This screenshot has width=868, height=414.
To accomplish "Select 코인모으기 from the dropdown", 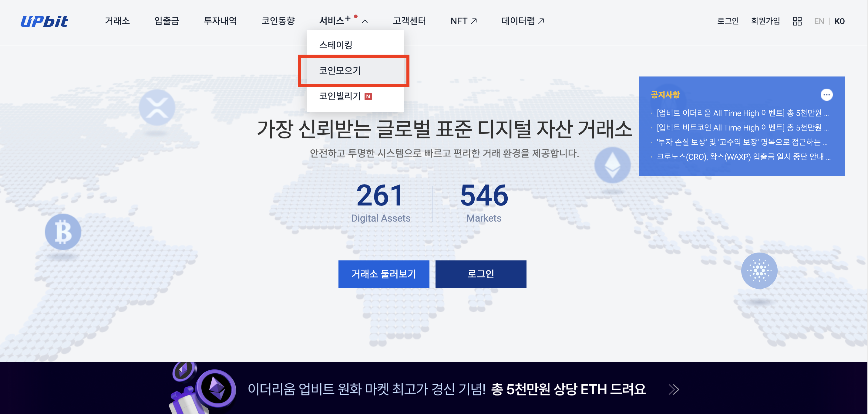I will pos(340,70).
